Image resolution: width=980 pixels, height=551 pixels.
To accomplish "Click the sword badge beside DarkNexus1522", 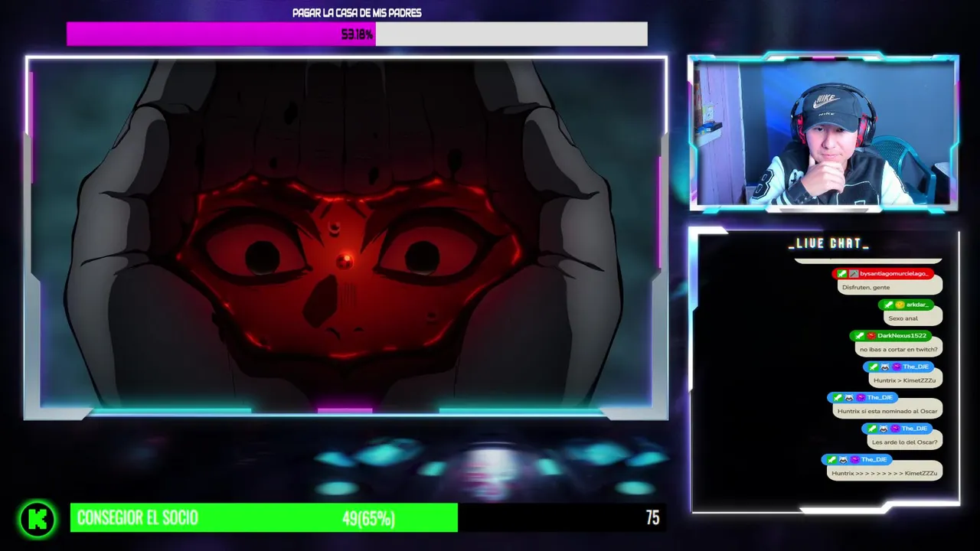I will tap(859, 336).
